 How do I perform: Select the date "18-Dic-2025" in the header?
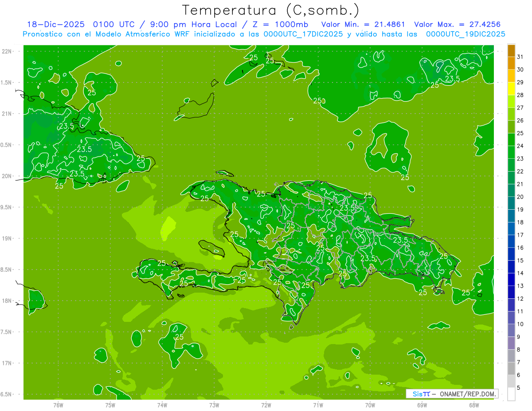tap(56, 24)
